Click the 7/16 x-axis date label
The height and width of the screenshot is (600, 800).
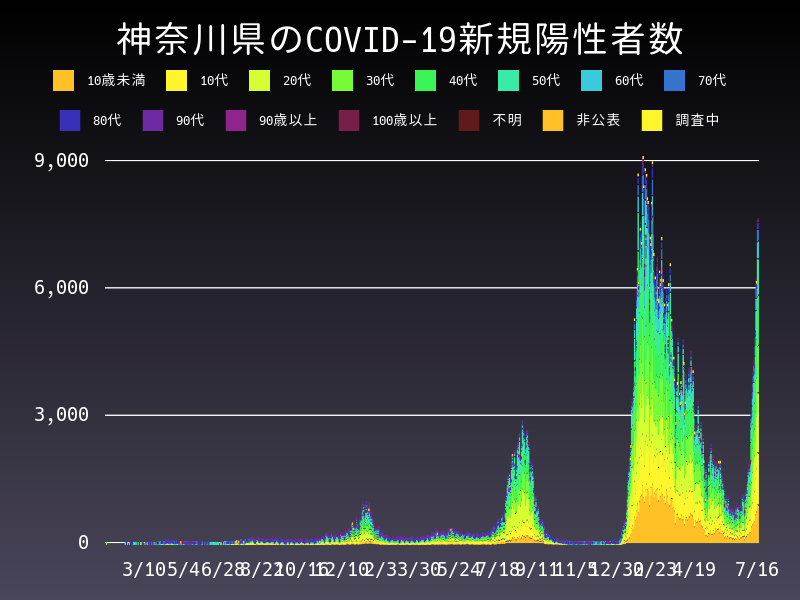(x=756, y=569)
